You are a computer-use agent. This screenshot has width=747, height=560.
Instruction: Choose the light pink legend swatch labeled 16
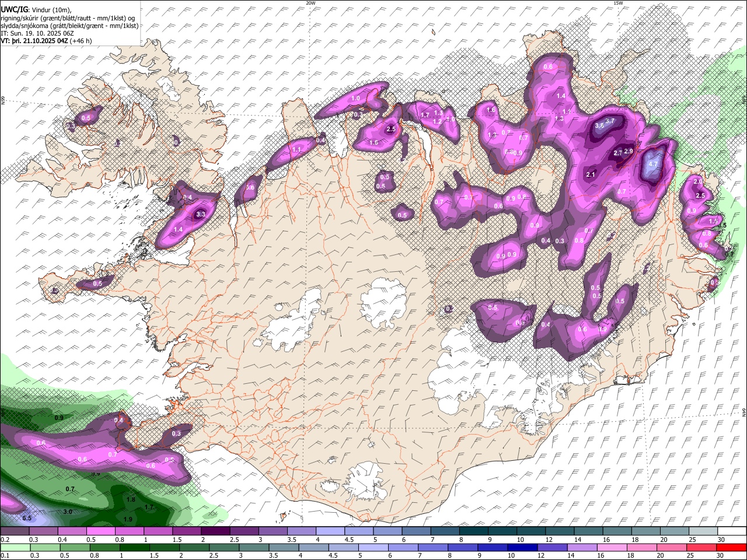612,548
